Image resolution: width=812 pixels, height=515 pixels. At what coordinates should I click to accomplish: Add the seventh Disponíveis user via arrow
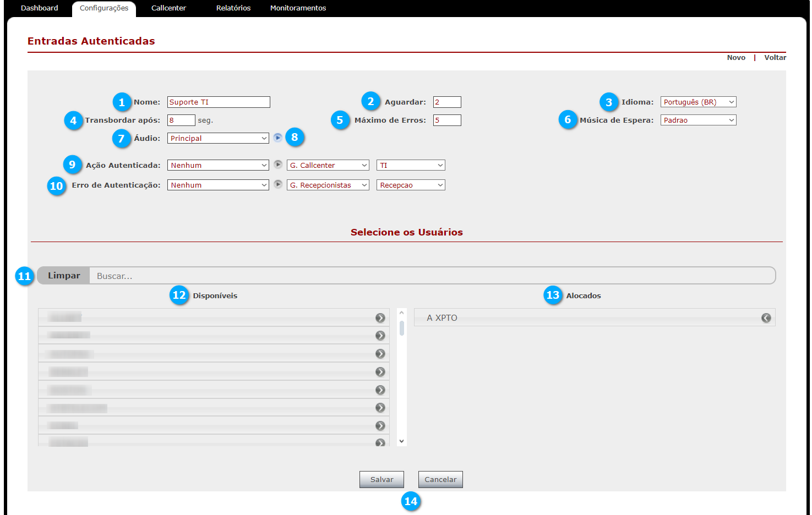click(380, 426)
